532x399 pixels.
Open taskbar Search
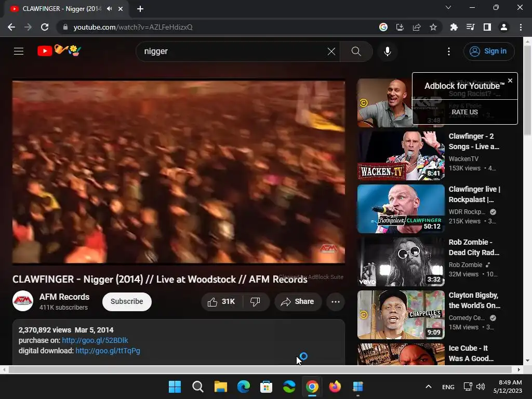[197, 387]
